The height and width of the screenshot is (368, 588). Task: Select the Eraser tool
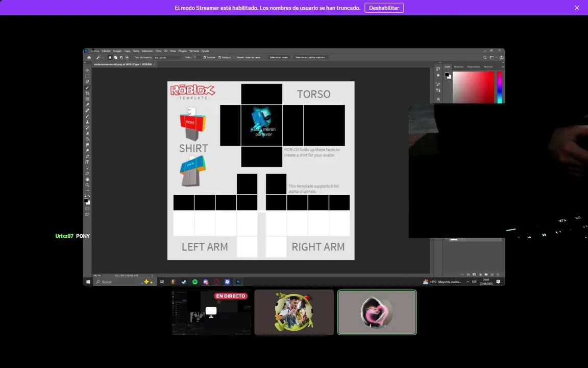pyautogui.click(x=87, y=133)
